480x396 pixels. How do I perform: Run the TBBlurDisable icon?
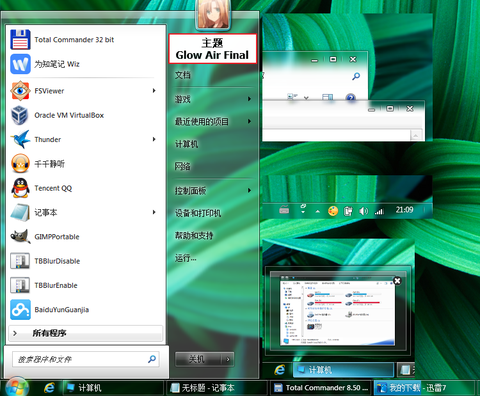(20, 261)
